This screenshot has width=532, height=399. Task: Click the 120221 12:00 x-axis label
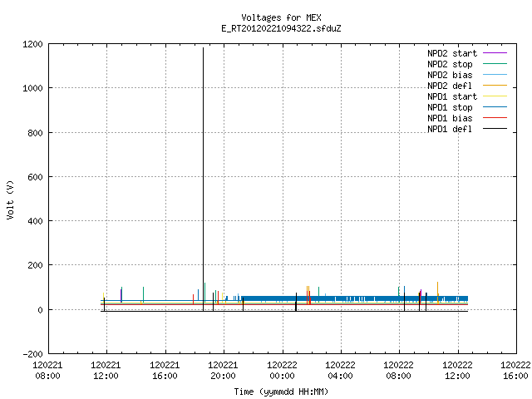[106, 371]
